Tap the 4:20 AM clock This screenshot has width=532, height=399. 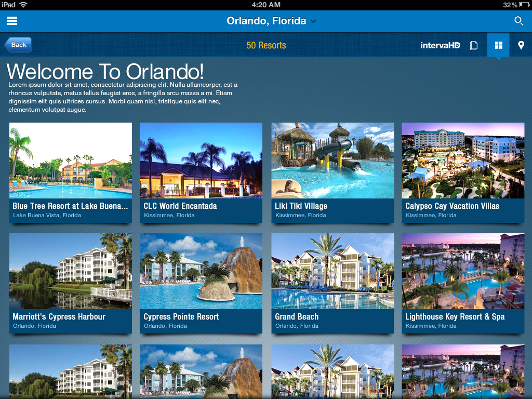(x=266, y=5)
